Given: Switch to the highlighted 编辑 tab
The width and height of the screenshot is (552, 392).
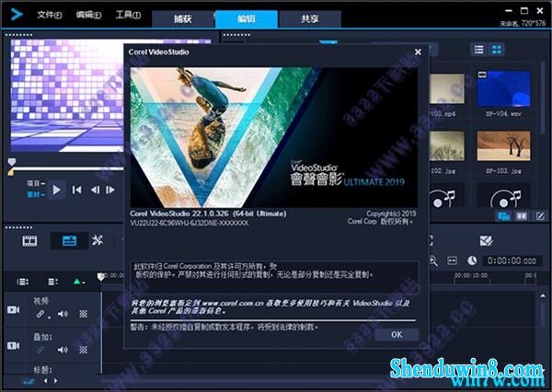Looking at the screenshot, I should 247,18.
